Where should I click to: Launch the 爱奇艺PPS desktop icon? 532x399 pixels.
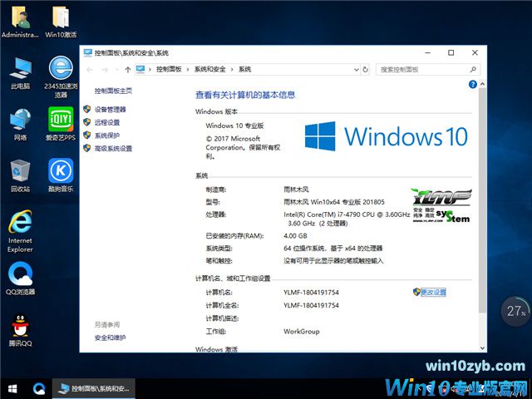point(61,124)
